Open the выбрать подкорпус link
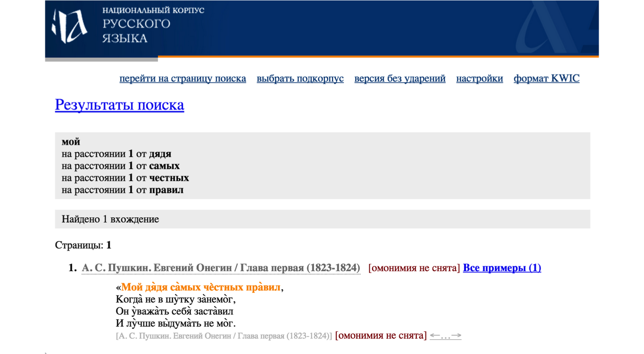 tap(300, 79)
